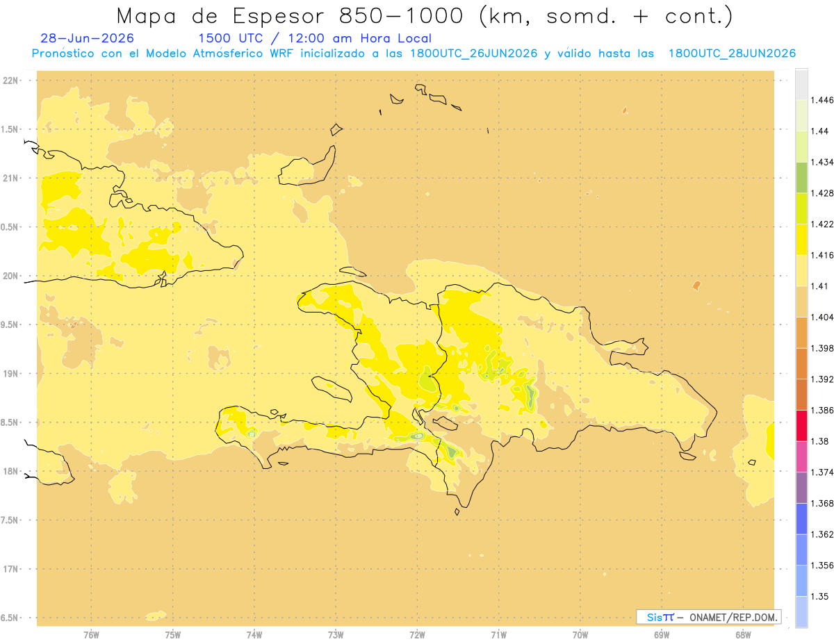Click the latitude label '20N'
The image size is (834, 644).
coord(10,276)
